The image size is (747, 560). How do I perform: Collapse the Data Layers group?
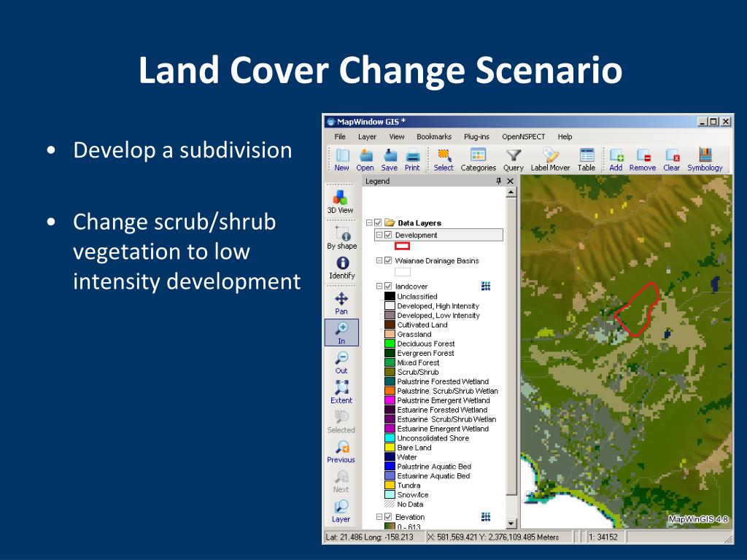[369, 222]
